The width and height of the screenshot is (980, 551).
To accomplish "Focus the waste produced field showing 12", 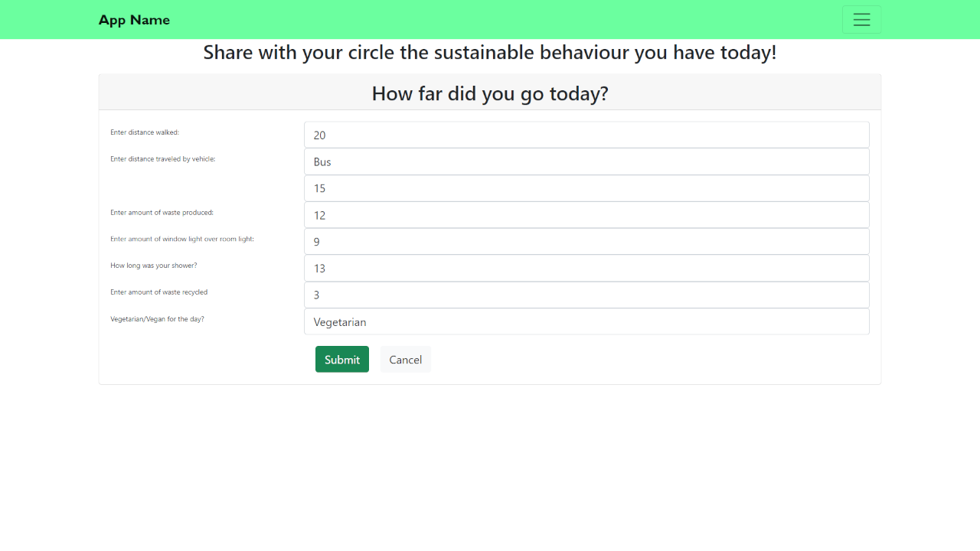I will [586, 215].
